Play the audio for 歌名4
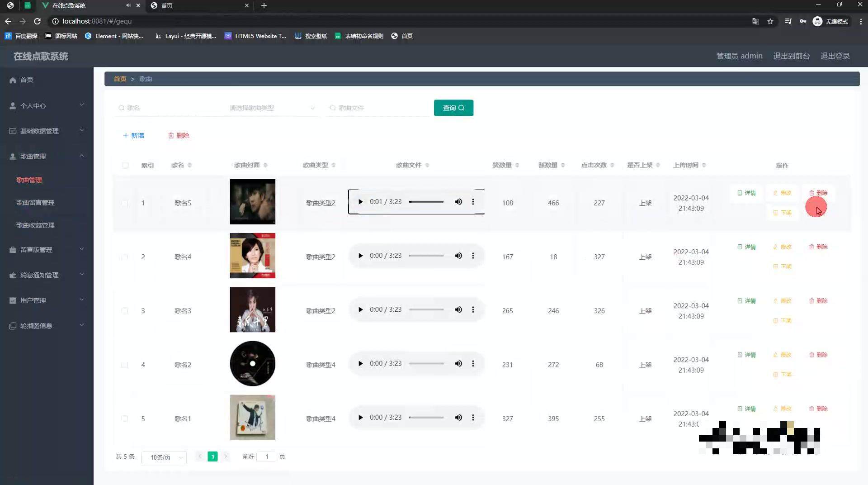The width and height of the screenshot is (868, 485). click(360, 256)
